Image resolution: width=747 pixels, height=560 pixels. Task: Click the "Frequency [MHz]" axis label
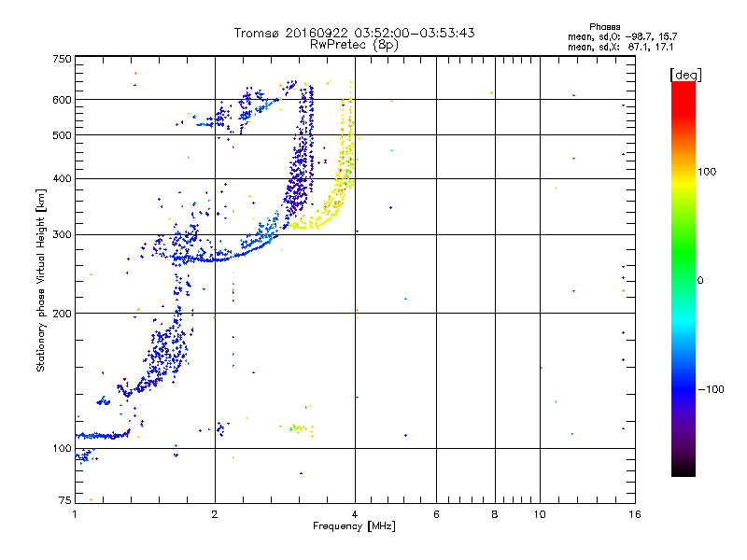point(354,526)
